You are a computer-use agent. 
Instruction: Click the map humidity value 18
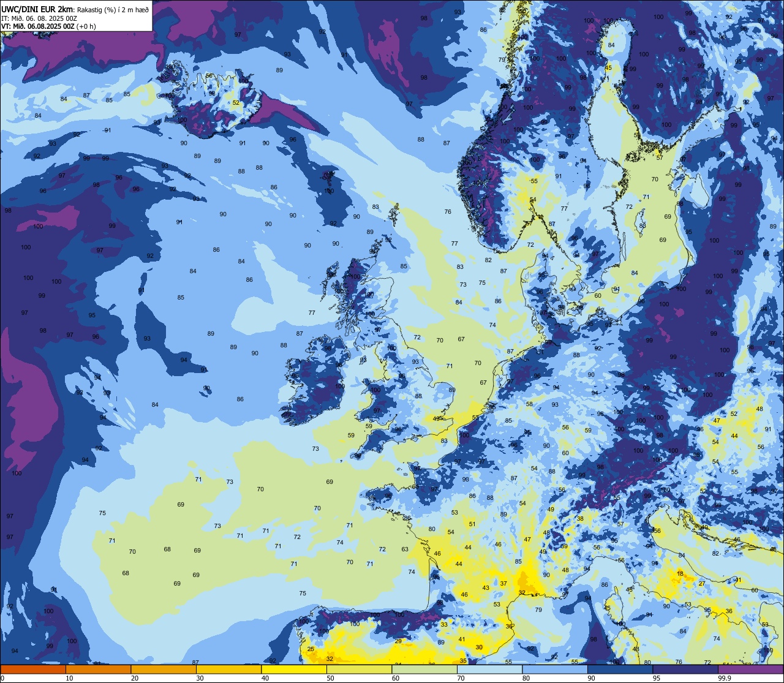pos(680,573)
